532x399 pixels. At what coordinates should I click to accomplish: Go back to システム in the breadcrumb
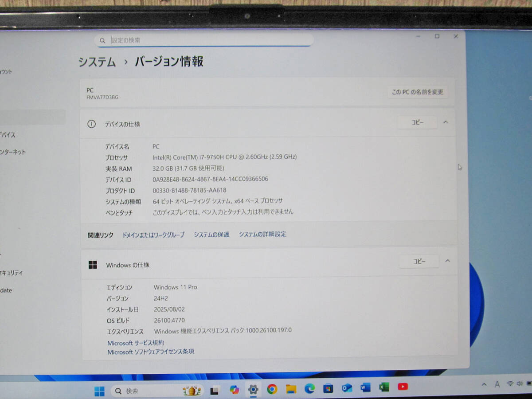tap(97, 62)
